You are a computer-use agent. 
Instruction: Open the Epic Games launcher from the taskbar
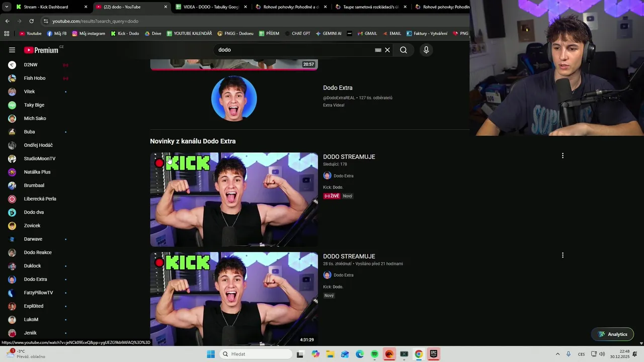(433, 354)
